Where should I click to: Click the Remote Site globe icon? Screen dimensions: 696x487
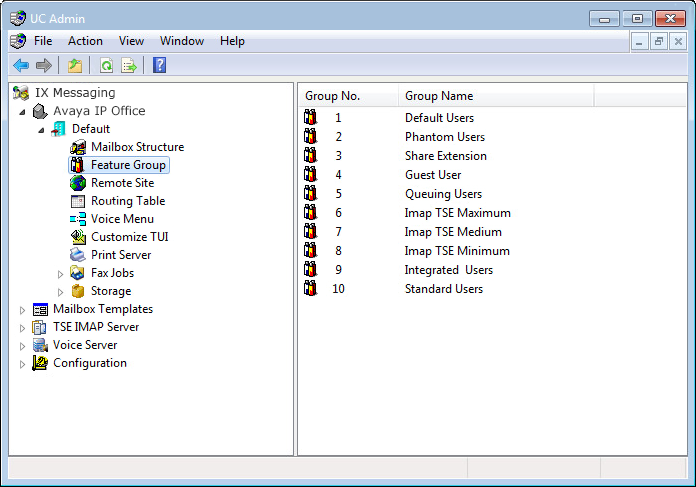coord(78,183)
